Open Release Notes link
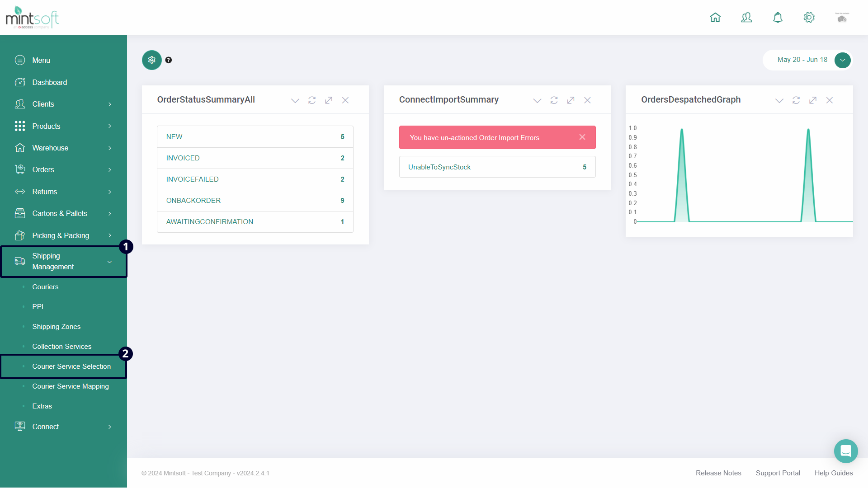 718,473
